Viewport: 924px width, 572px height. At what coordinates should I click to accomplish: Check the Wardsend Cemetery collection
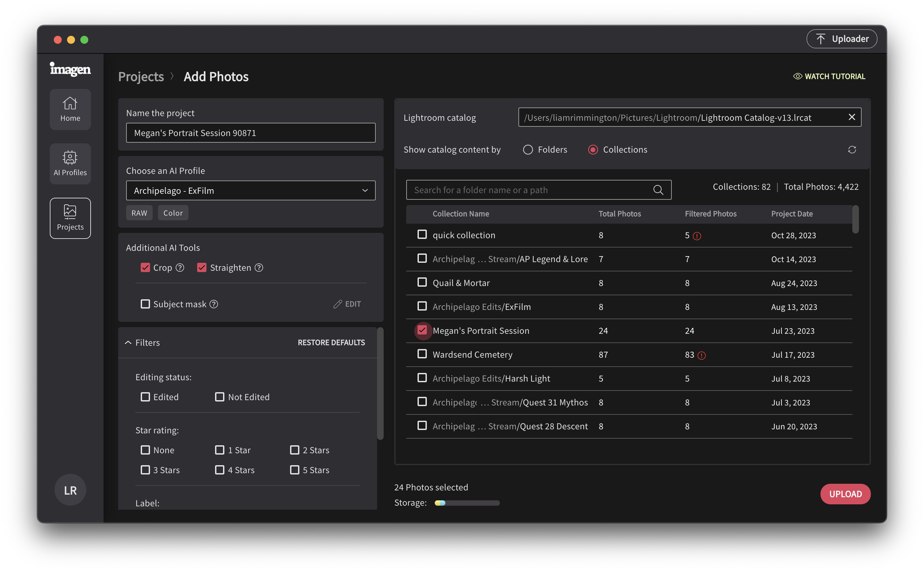(422, 354)
